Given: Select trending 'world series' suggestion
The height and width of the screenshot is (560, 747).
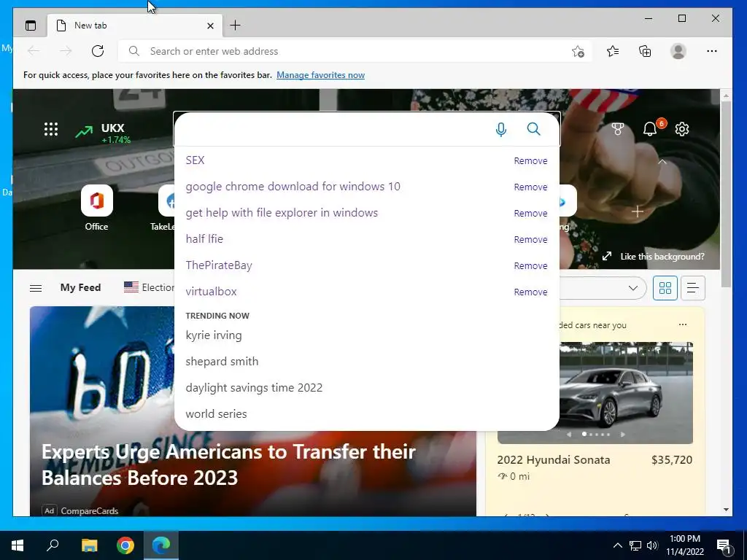Looking at the screenshot, I should pos(216,414).
